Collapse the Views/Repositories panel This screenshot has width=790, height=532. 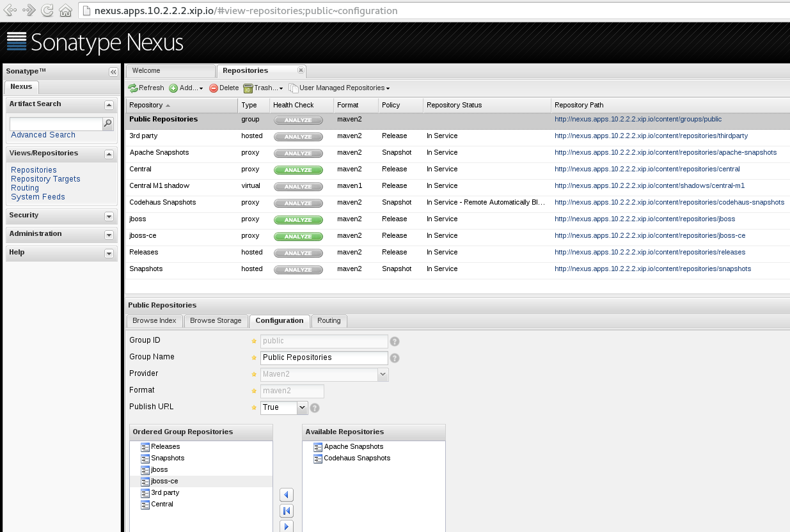pos(109,154)
